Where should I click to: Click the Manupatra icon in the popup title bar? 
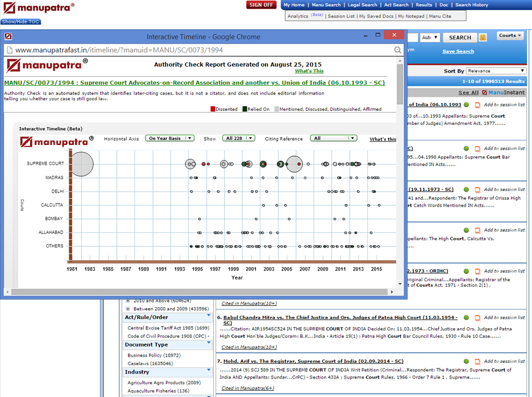[8, 36]
